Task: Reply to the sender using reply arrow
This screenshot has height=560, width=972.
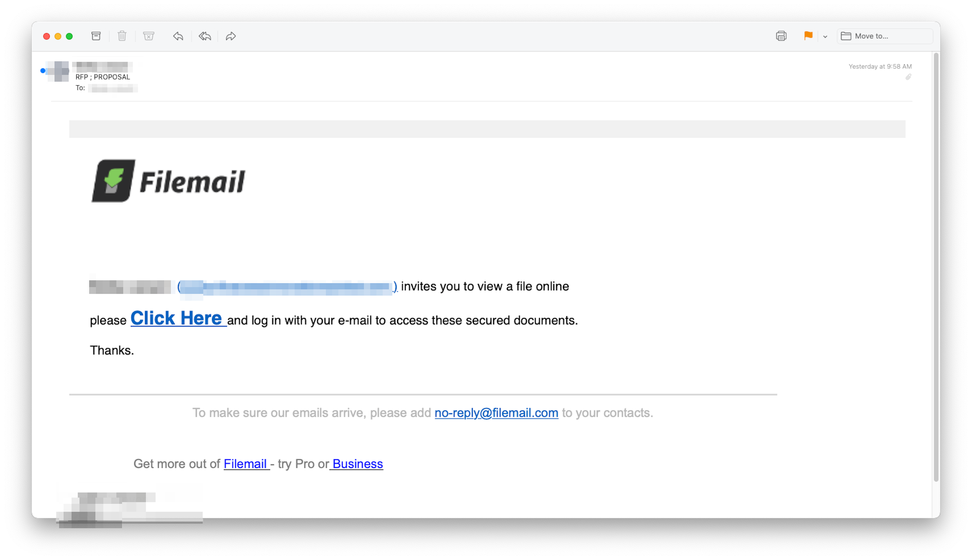Action: (x=178, y=36)
